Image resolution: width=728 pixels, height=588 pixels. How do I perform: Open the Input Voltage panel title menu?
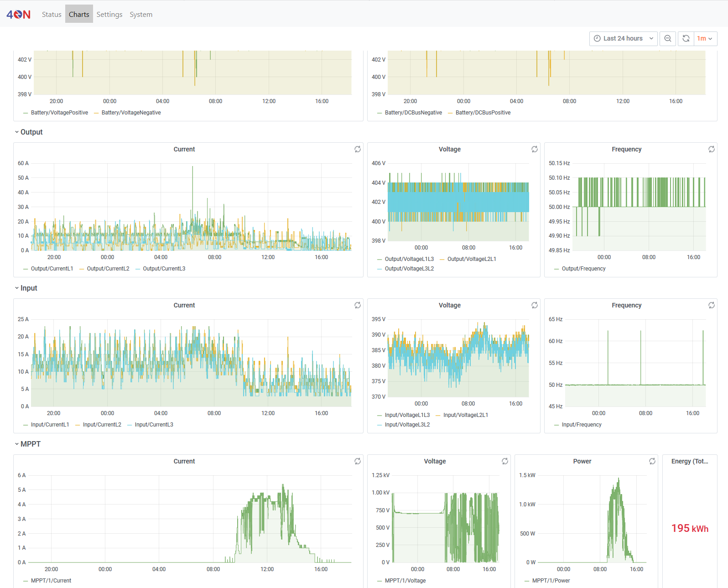pos(450,305)
